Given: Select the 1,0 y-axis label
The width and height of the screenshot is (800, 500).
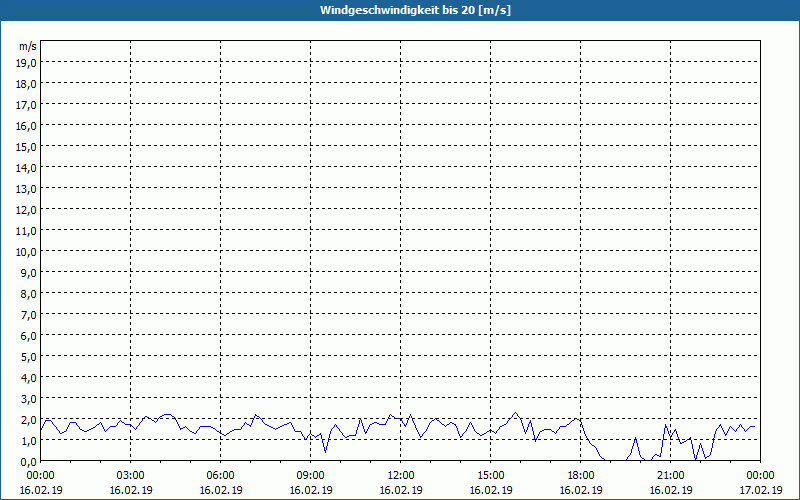Looking at the screenshot, I should pos(28,441).
